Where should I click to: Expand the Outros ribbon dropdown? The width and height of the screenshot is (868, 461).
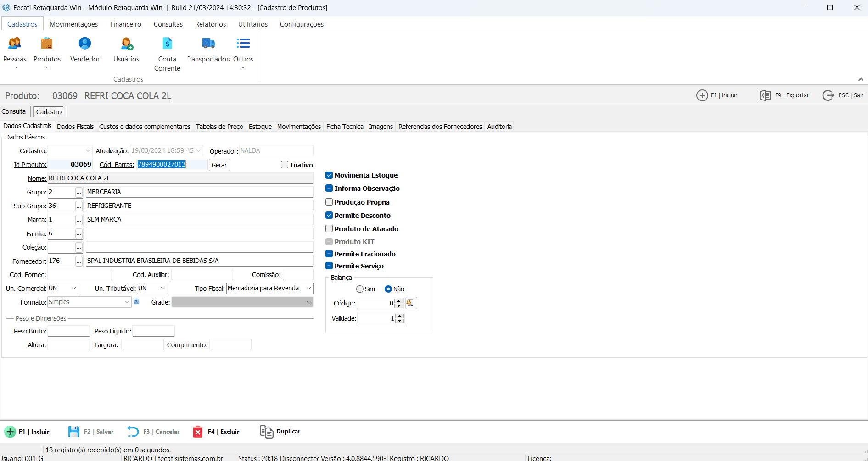point(243,68)
